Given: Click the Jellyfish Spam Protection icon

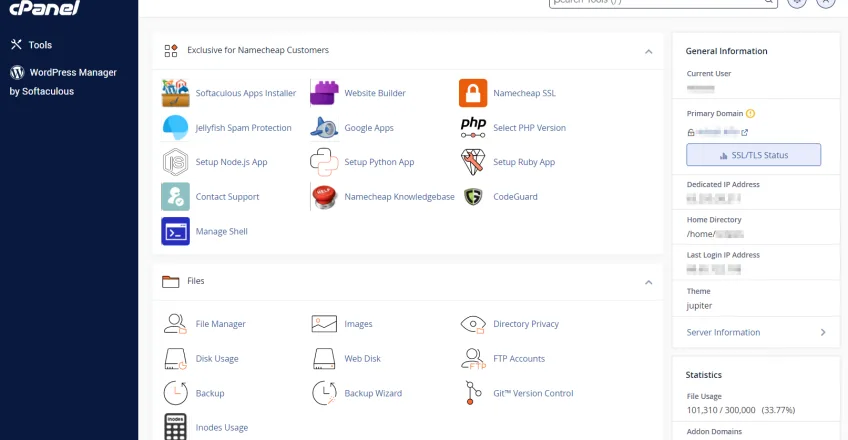Looking at the screenshot, I should coord(175,128).
